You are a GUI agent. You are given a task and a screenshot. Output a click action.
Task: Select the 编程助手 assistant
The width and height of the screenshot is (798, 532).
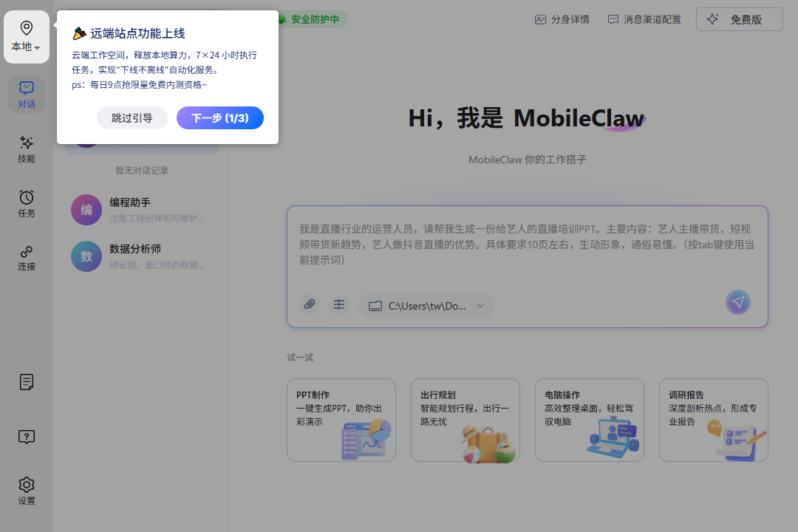[142, 210]
